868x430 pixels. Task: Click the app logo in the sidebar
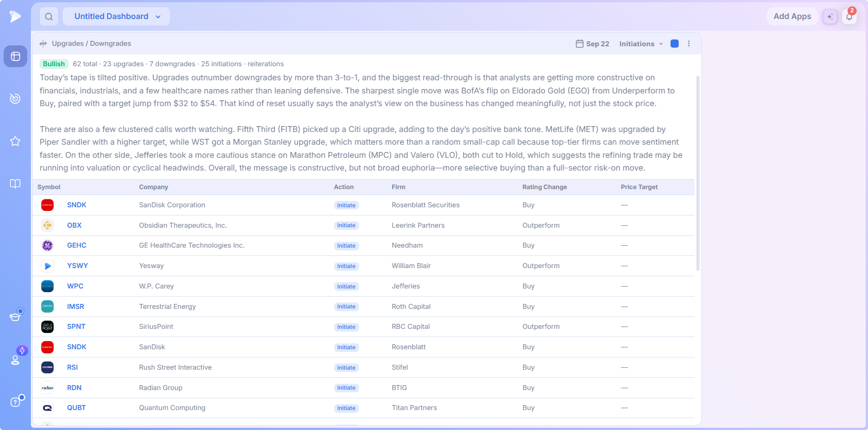coord(15,16)
